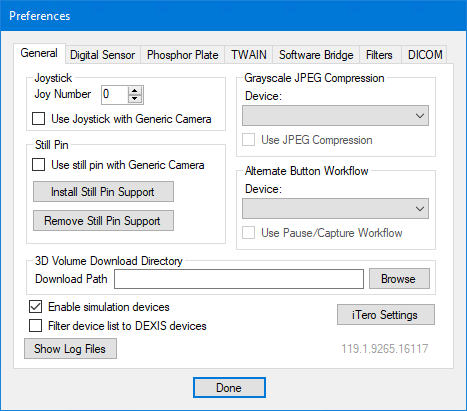Decrease Joy Number with down arrow
The width and height of the screenshot is (467, 411).
(135, 99)
